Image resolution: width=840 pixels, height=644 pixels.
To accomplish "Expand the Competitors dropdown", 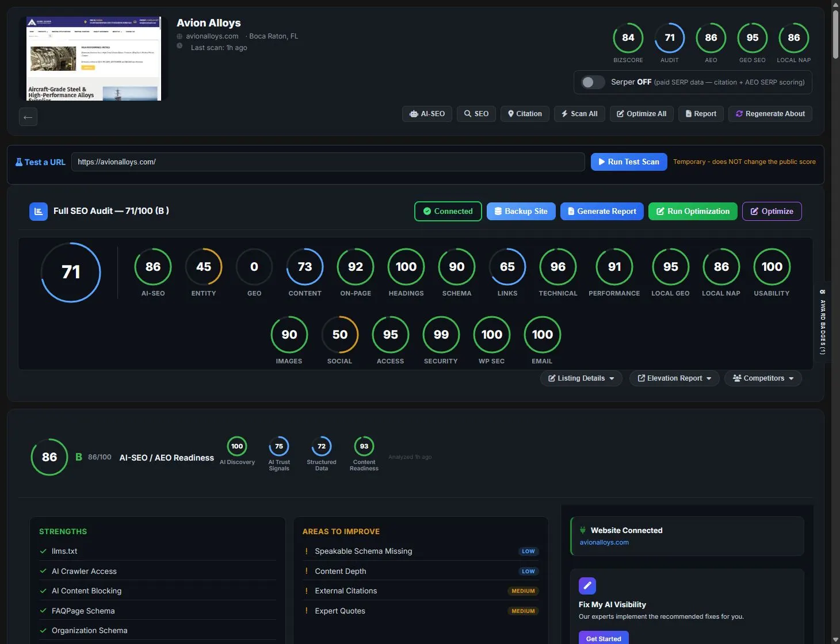I will pyautogui.click(x=763, y=378).
